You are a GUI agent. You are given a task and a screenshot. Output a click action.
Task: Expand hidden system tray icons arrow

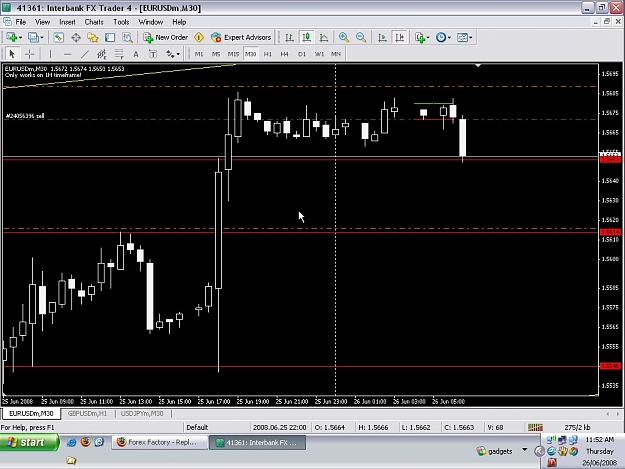[539, 451]
